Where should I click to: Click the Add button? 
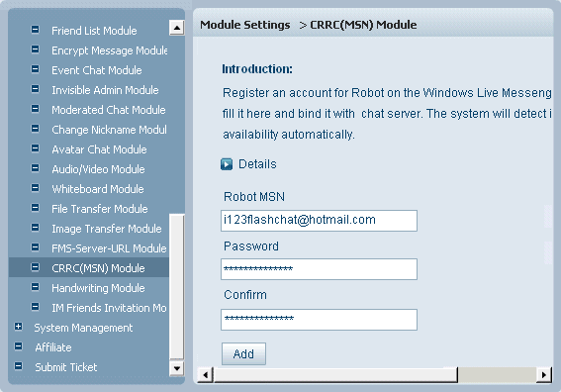243,353
